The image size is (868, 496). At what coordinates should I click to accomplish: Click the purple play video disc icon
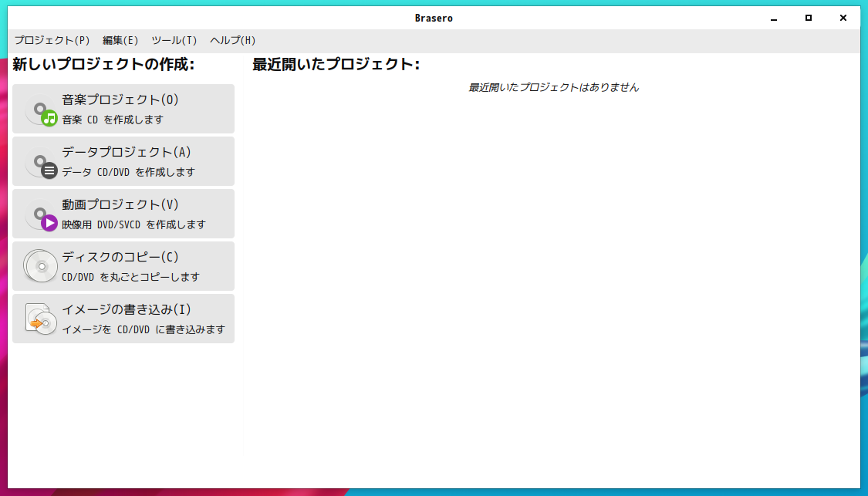click(41, 215)
